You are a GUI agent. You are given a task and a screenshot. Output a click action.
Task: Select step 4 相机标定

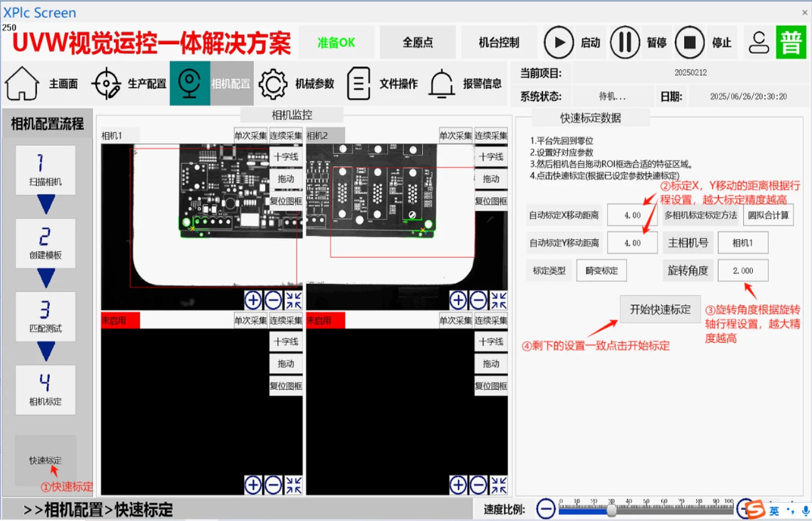coord(45,390)
